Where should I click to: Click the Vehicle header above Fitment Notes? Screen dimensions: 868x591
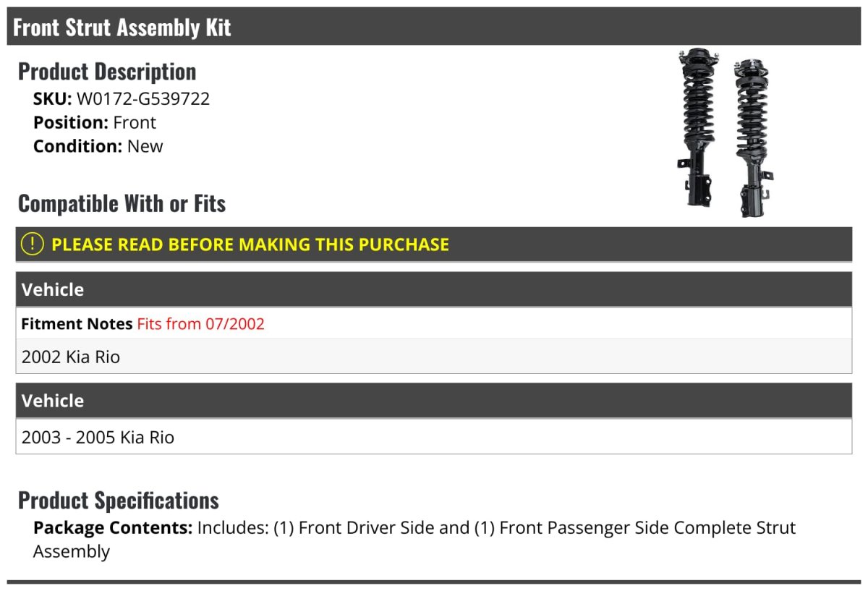[x=53, y=290]
